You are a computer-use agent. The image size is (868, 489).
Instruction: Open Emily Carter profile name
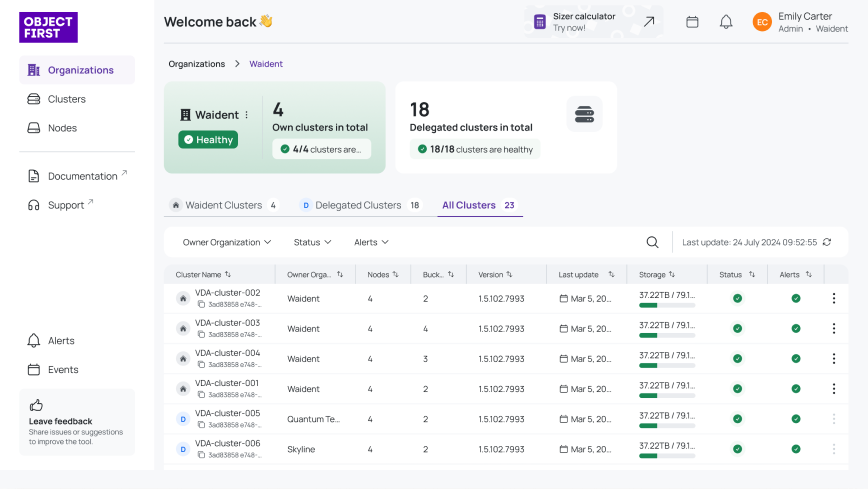(x=805, y=16)
